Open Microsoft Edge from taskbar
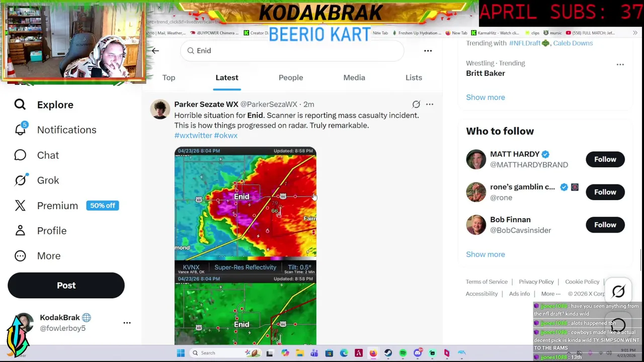This screenshot has height=362, width=644. coord(344,353)
